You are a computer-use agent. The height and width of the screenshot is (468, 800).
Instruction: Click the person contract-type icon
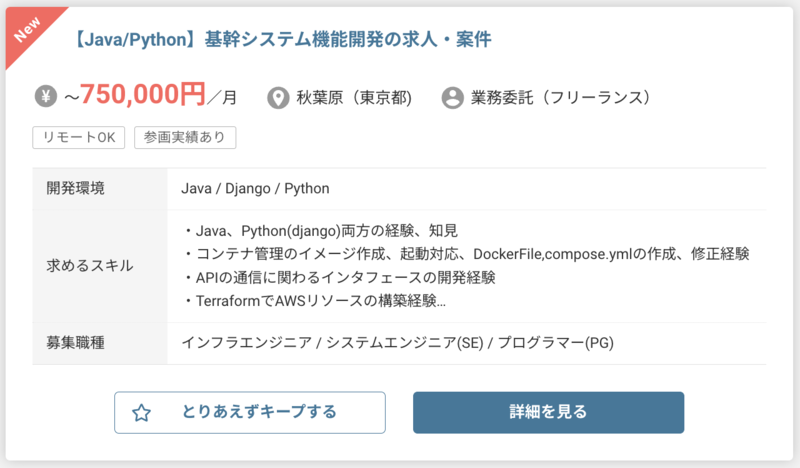coord(453,98)
